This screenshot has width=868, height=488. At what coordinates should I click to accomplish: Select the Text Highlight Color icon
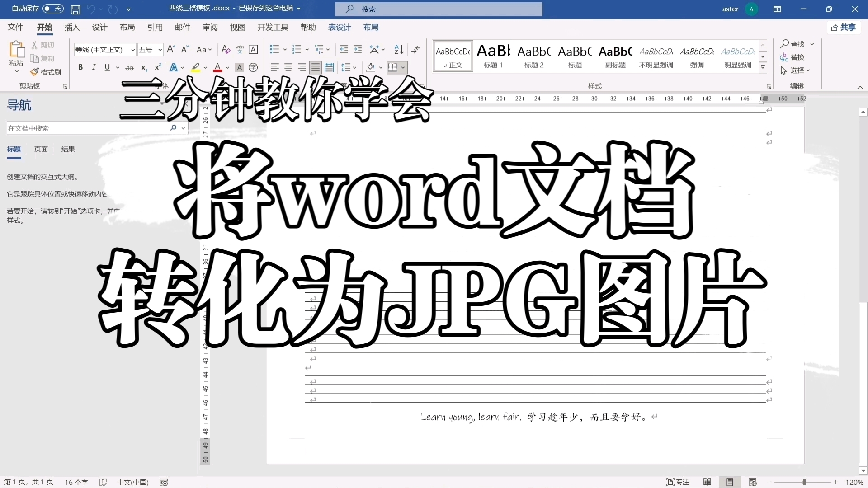(x=196, y=67)
